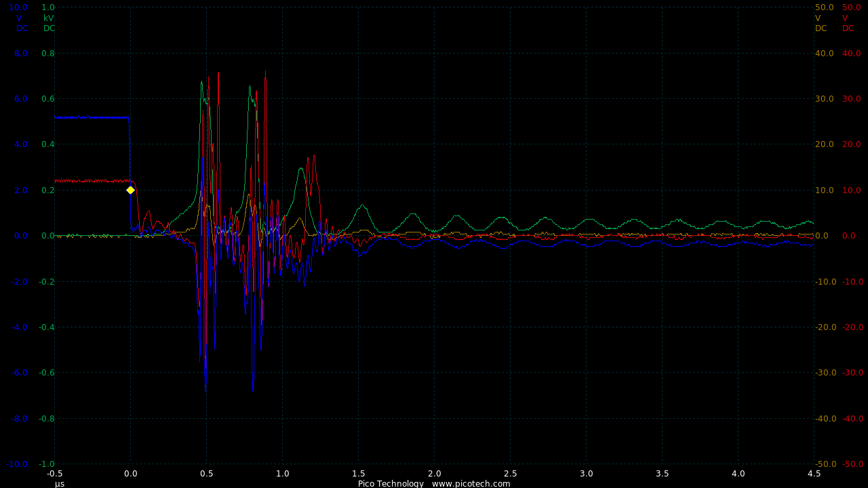Click the yellow trigger diamond marker

click(130, 190)
